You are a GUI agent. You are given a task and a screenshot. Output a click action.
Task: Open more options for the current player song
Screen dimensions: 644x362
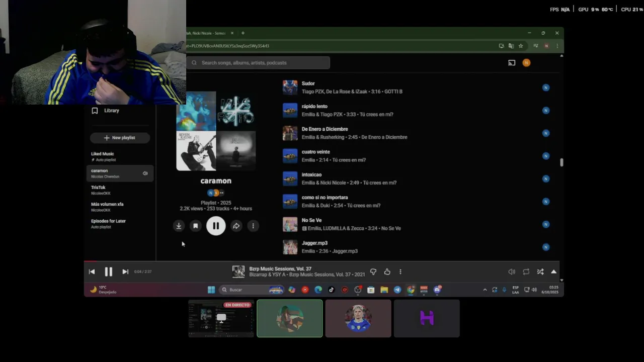[x=400, y=271]
